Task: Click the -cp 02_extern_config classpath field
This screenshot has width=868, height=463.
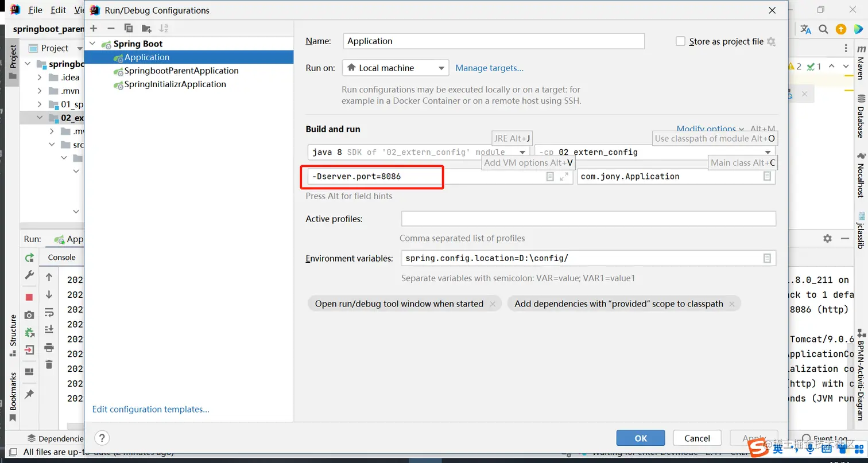Action: pyautogui.click(x=655, y=152)
